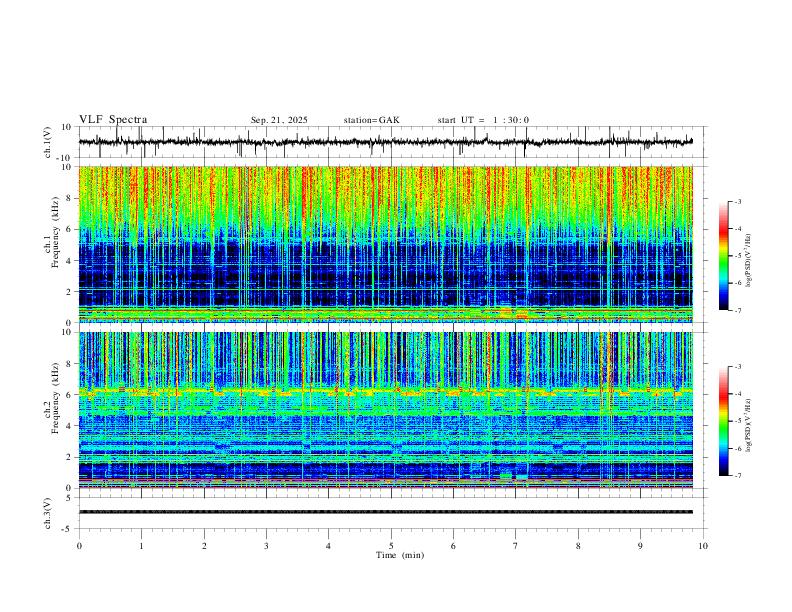This screenshot has height=612, width=792.
Task: Click the "ch.1(V)" waveform axis label
Action: pyautogui.click(x=48, y=142)
